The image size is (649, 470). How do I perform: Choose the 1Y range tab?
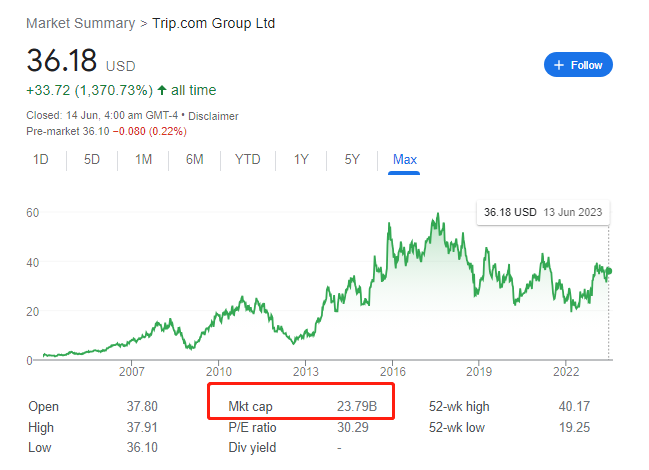[301, 159]
